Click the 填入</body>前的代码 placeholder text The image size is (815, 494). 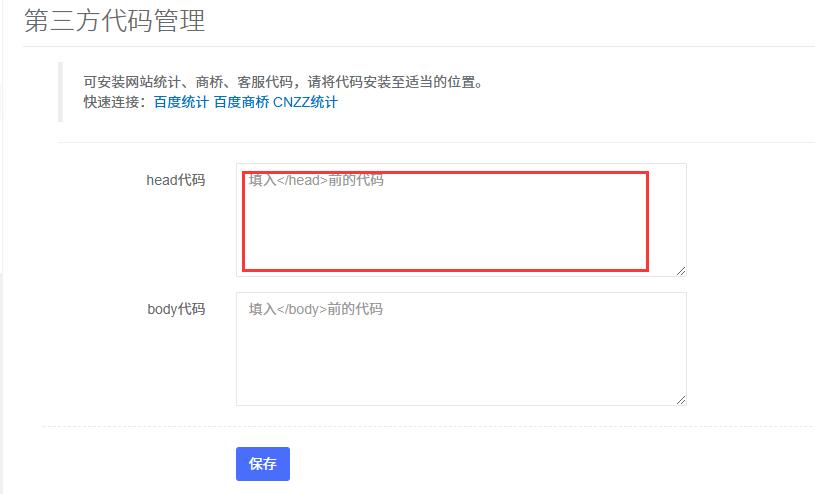(316, 309)
